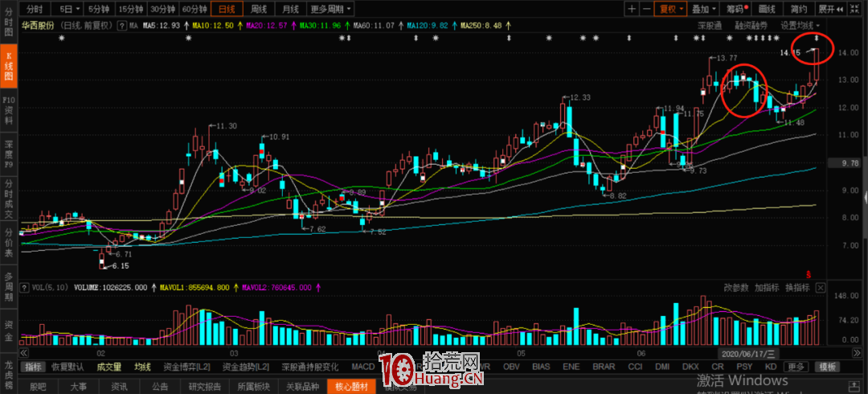Image resolution: width=868 pixels, height=394 pixels.
Task: Open the 股吧 bottom tab
Action: [39, 386]
